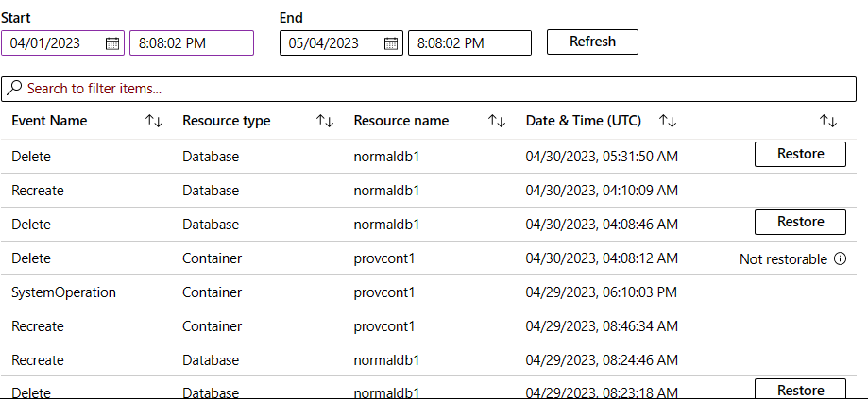The width and height of the screenshot is (868, 400).
Task: Click the info icon beside Not restorable
Action: [x=840, y=259]
